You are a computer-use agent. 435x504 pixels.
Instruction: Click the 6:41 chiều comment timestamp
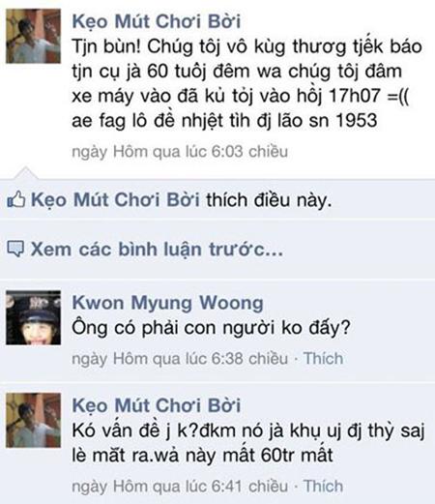180,487
